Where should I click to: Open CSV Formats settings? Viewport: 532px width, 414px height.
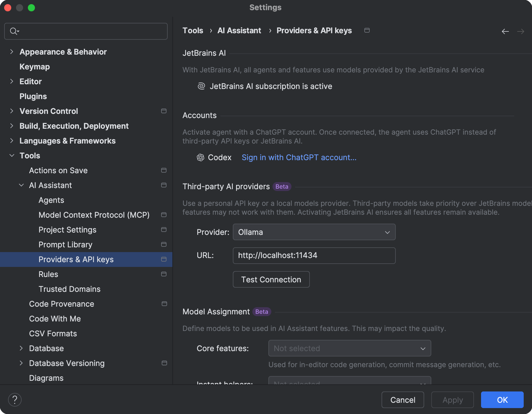click(53, 334)
